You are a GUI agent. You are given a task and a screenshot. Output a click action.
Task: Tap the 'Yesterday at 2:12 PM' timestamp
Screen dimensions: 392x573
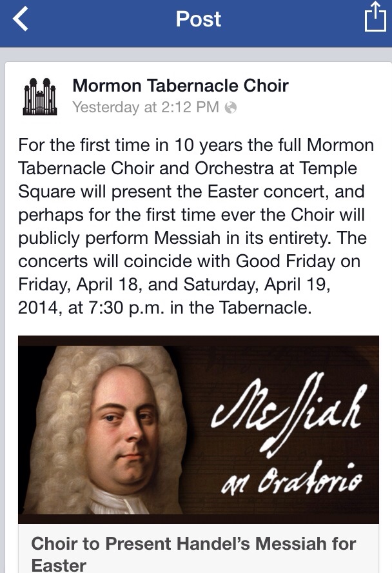(146, 107)
